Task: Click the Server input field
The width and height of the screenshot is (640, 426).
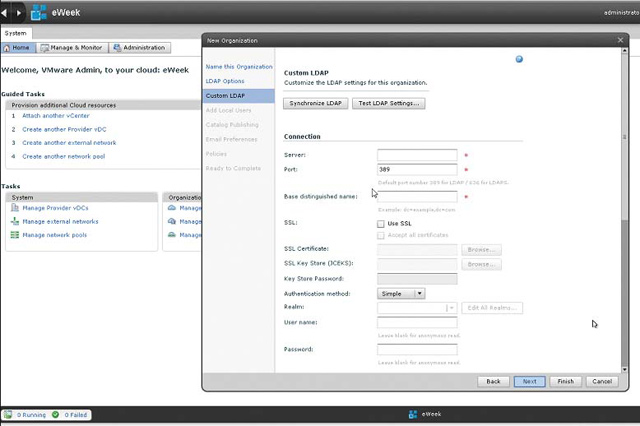Action: click(417, 155)
